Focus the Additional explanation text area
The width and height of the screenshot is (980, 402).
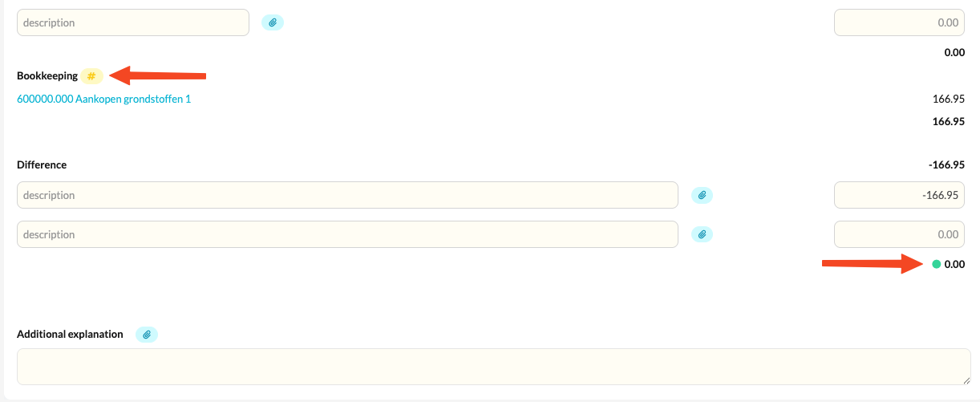coord(493,367)
